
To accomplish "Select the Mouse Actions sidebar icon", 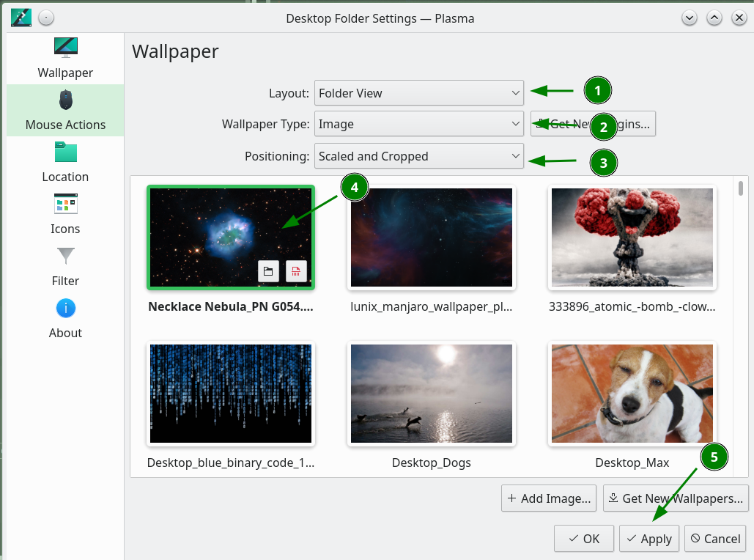I will click(x=65, y=100).
